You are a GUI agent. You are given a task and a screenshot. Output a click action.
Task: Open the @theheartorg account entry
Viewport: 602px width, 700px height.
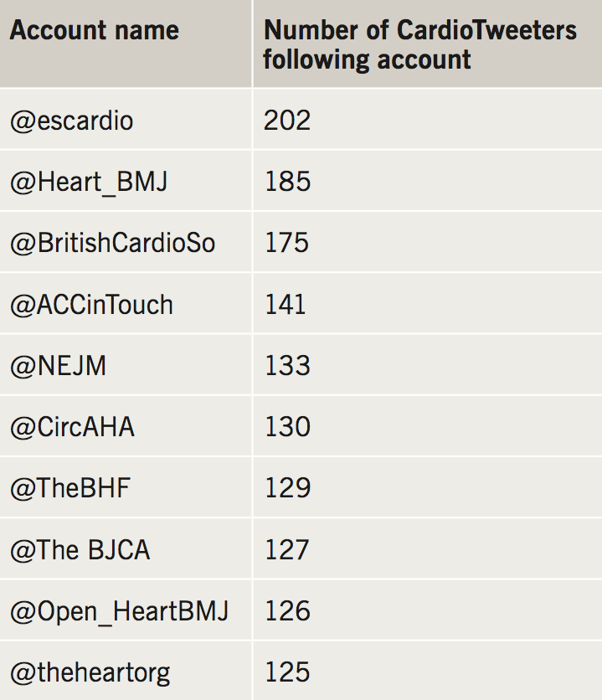pyautogui.click(x=90, y=672)
